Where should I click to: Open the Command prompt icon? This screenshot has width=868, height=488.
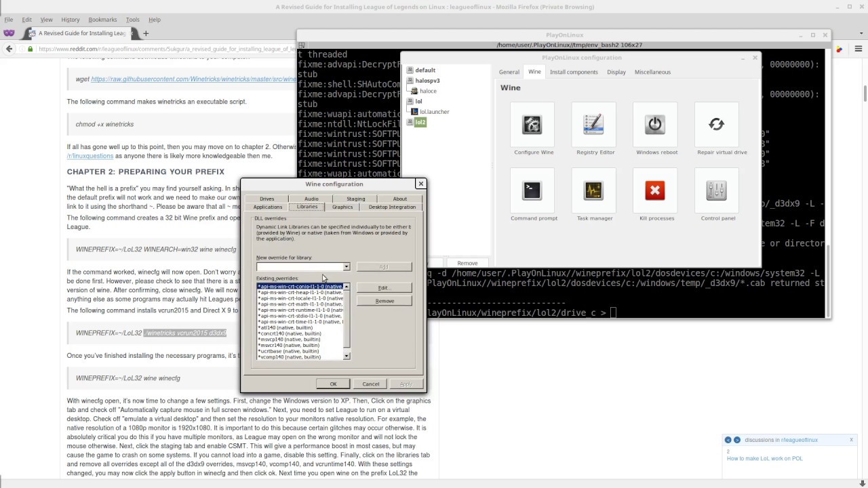(x=532, y=191)
